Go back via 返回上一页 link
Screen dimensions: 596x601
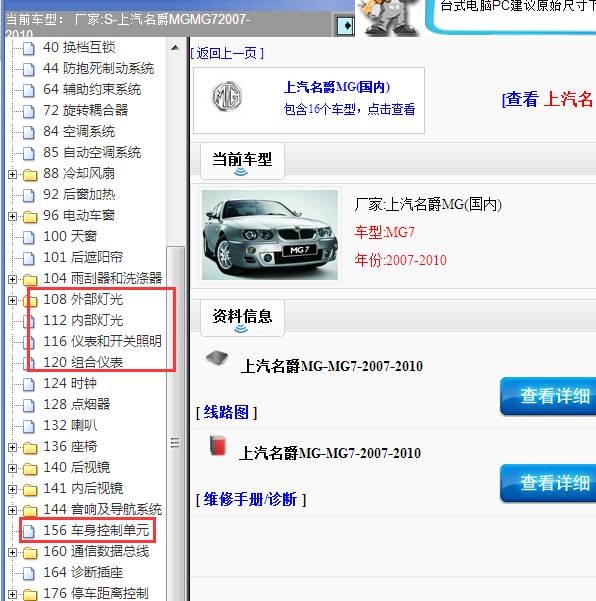click(227, 53)
